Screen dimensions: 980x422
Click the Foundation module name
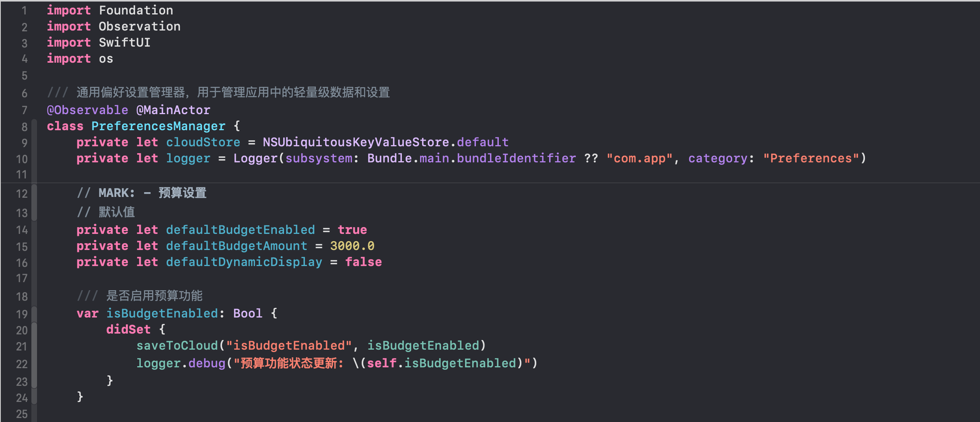[136, 10]
